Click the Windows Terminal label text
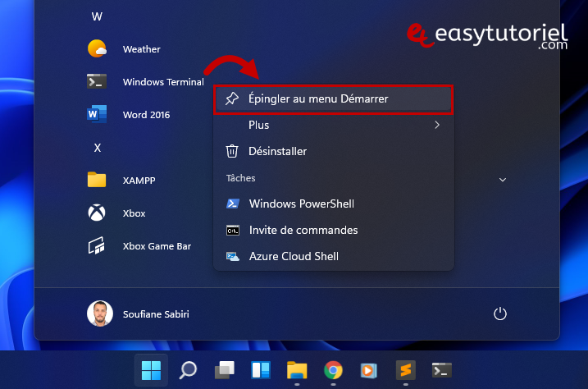The width and height of the screenshot is (588, 389). pos(163,82)
